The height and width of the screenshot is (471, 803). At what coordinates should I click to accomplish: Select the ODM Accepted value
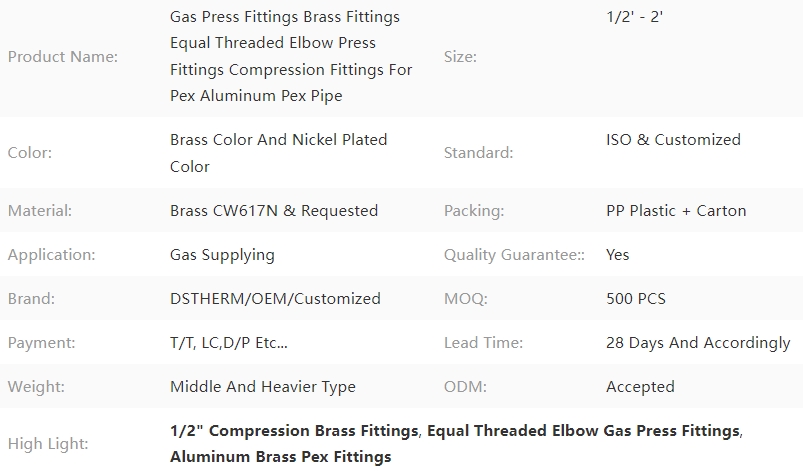click(x=640, y=387)
